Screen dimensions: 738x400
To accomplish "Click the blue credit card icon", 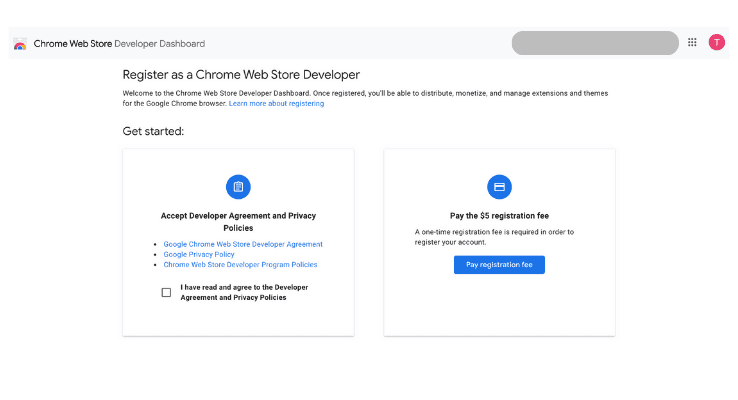I will pyautogui.click(x=499, y=187).
